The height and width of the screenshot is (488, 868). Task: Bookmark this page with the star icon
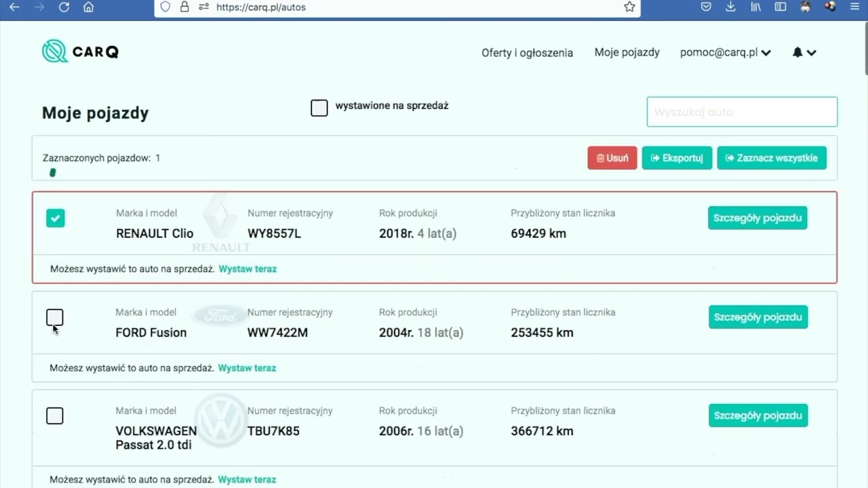[629, 7]
